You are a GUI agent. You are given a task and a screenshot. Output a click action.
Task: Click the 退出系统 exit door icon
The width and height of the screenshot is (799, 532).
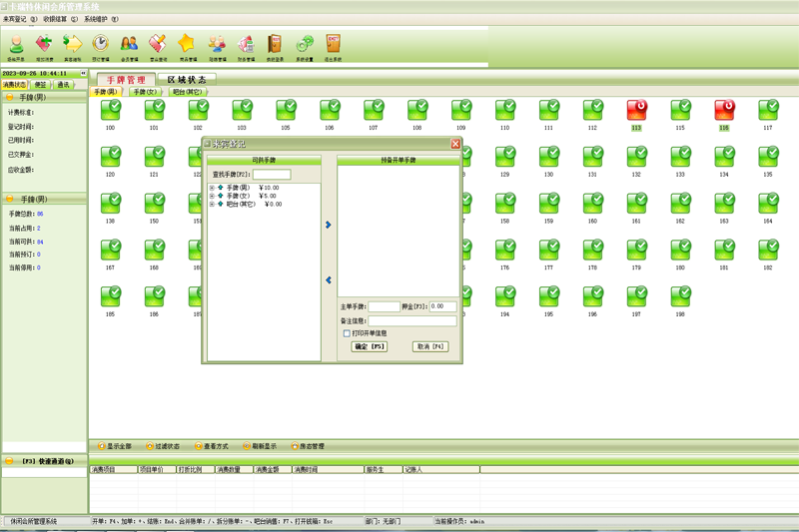pyautogui.click(x=333, y=45)
